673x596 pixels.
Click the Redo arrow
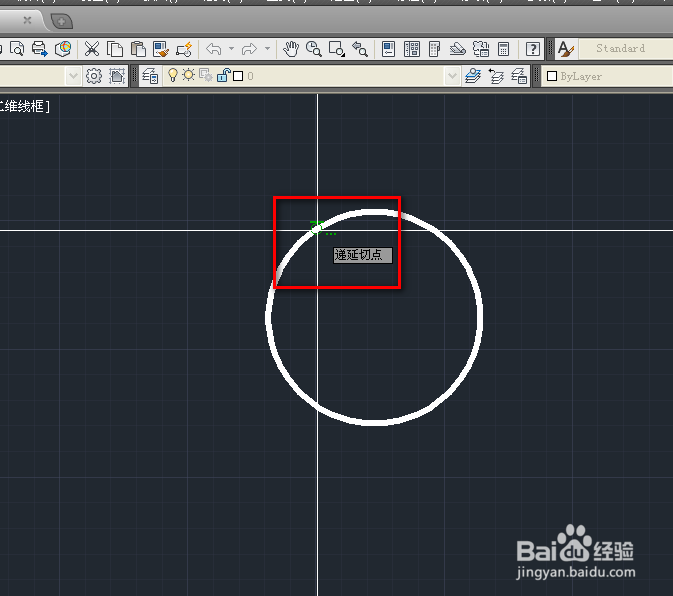pyautogui.click(x=249, y=49)
